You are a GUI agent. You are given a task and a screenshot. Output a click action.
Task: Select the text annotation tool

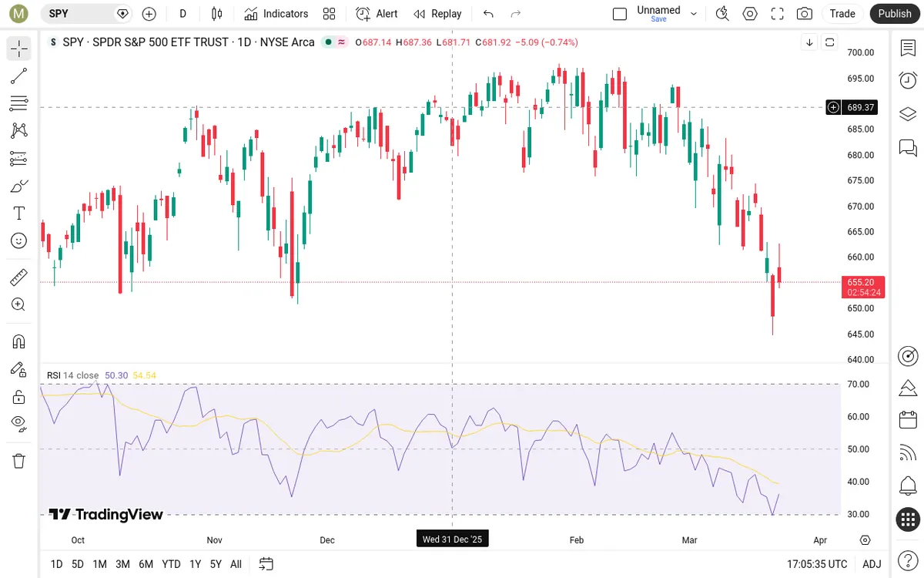(19, 213)
